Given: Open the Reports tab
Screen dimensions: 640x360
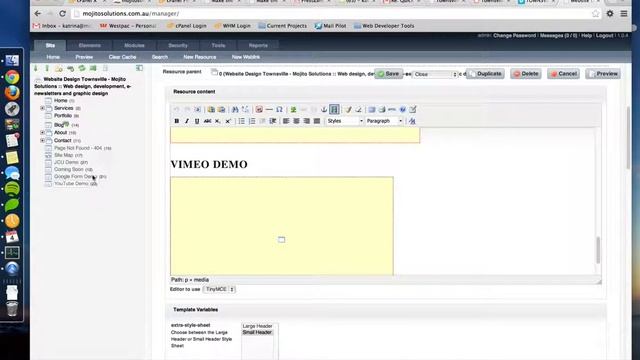Looking at the screenshot, I should 258,45.
